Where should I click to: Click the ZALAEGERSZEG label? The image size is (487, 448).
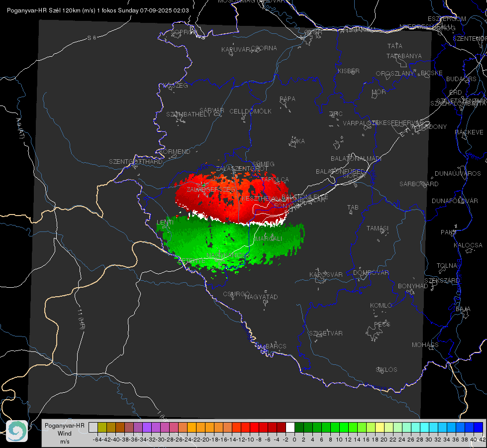[x=211, y=189]
